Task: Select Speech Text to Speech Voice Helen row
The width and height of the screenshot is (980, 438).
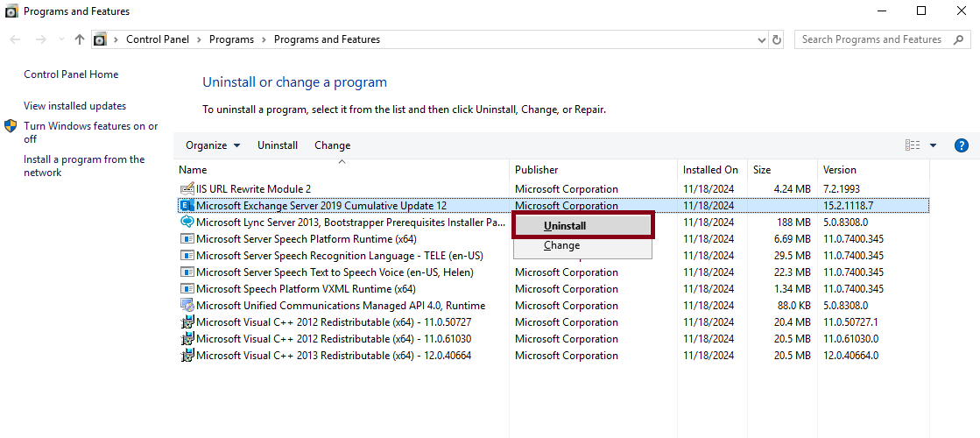Action: [553, 272]
